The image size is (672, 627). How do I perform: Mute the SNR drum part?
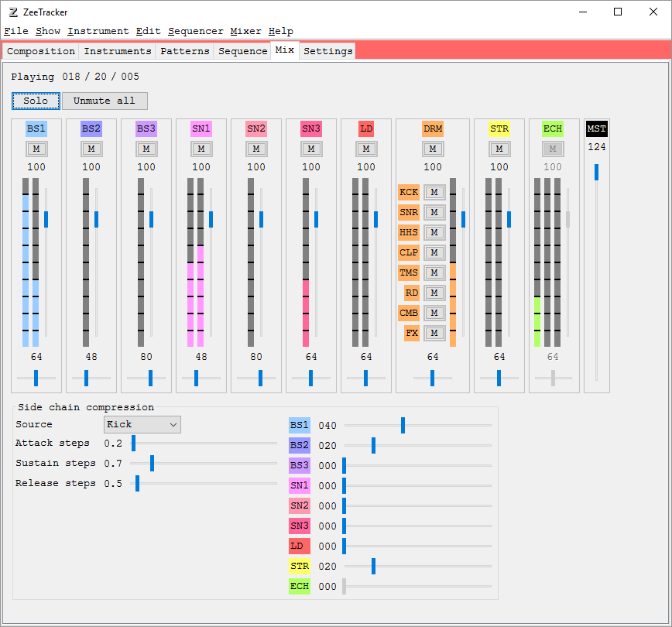pyautogui.click(x=434, y=212)
